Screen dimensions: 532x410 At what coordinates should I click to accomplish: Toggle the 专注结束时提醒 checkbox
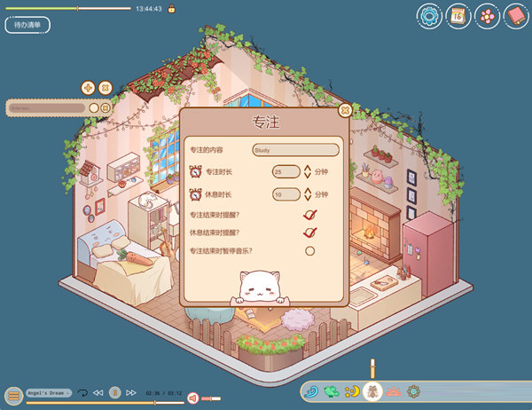(309, 215)
